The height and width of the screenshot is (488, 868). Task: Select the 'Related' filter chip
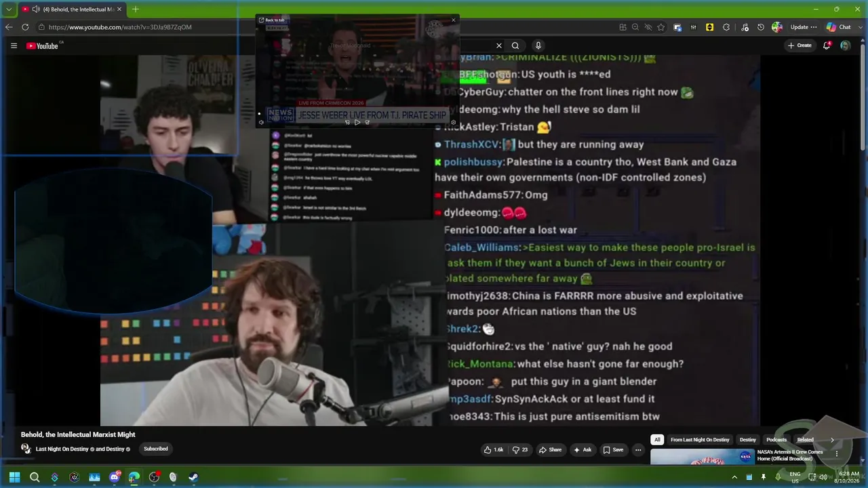click(806, 440)
